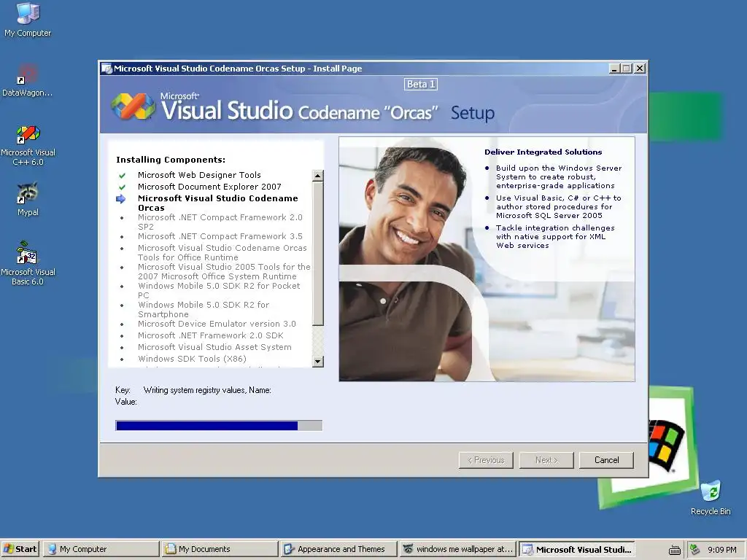
Task: Minimize the setup window
Action: 614,69
